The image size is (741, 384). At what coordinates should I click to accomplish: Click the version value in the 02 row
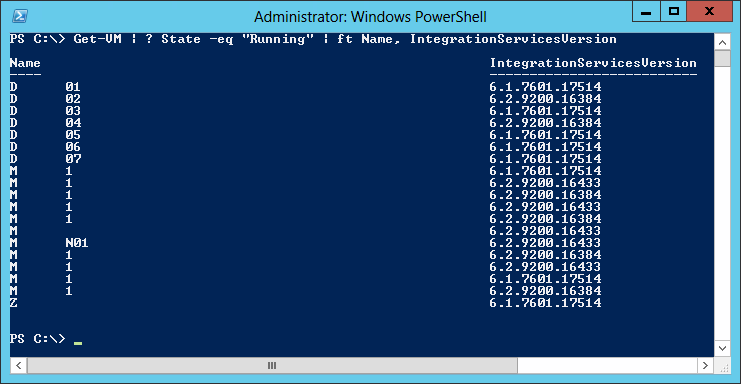pos(545,99)
